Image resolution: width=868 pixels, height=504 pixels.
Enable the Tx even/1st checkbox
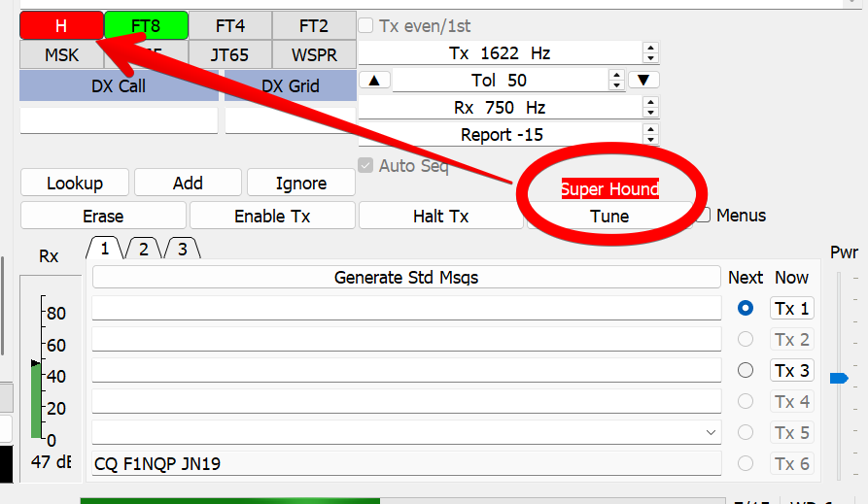click(x=366, y=26)
